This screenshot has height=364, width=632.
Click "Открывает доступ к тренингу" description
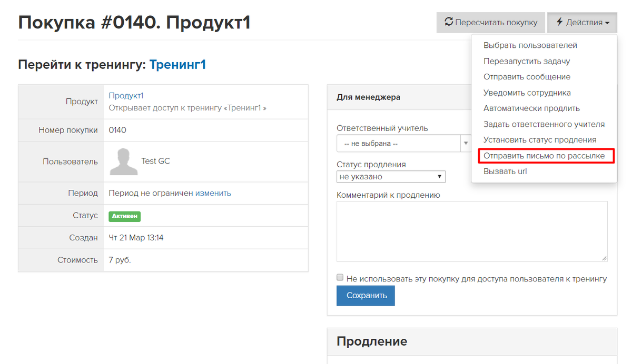pos(188,108)
